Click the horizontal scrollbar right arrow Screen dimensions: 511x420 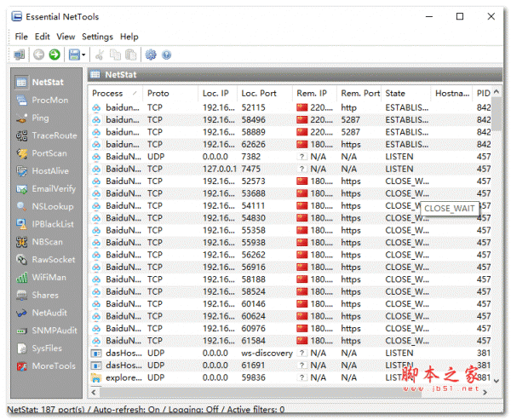(x=485, y=392)
